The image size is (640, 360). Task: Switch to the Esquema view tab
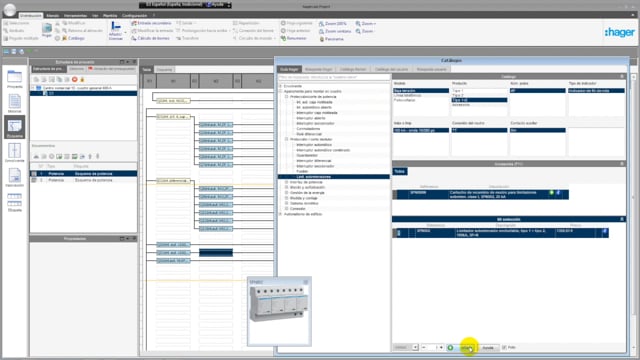click(x=164, y=70)
